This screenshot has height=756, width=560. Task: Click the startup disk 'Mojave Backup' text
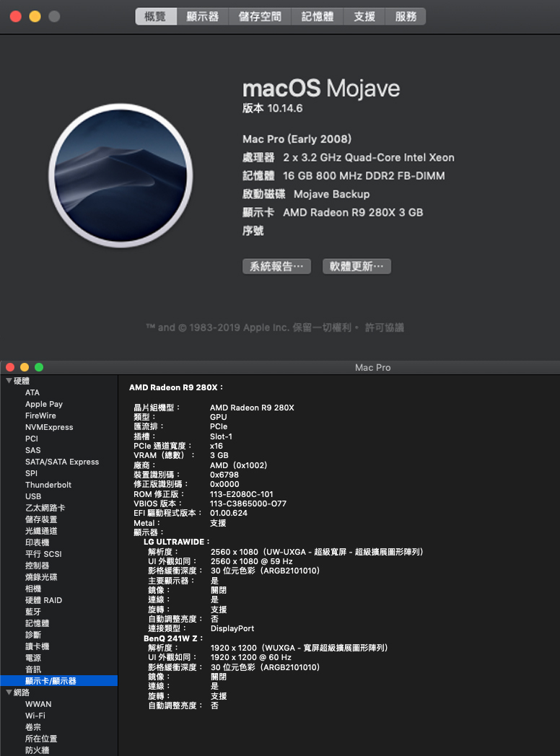(x=331, y=194)
